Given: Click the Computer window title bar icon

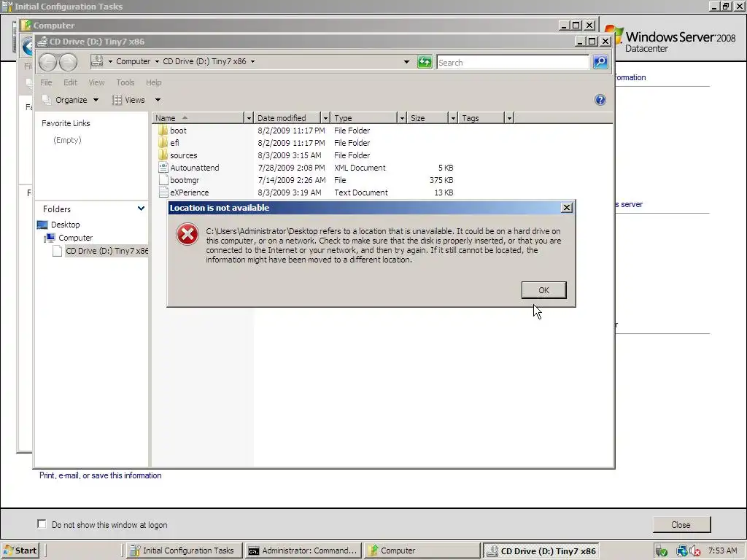Looking at the screenshot, I should [26, 25].
